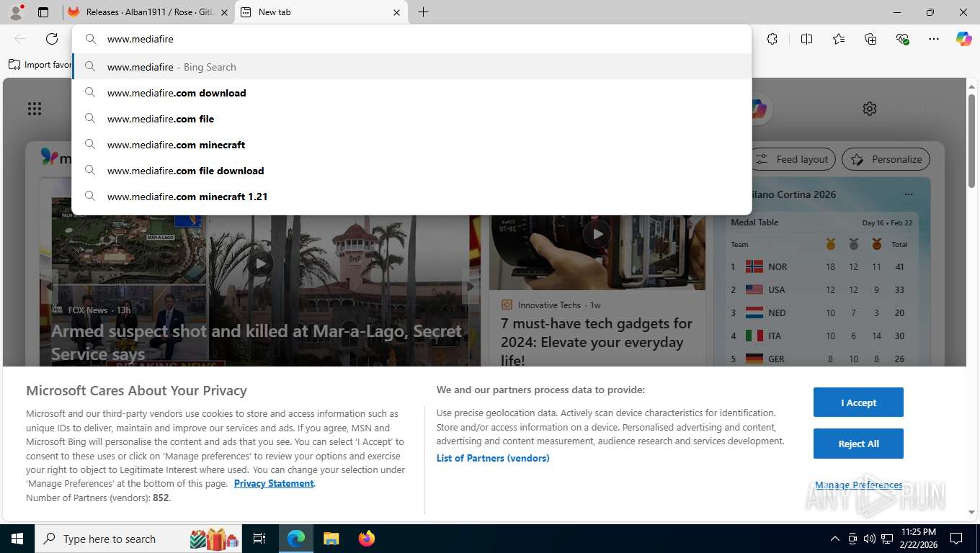Switch to the Releases Alban1911 Rose tab

click(148, 12)
